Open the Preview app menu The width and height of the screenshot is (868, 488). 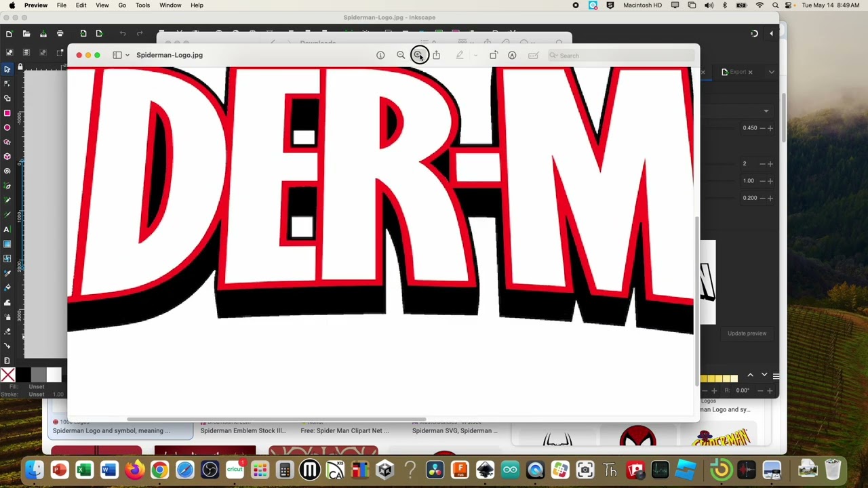click(x=36, y=5)
